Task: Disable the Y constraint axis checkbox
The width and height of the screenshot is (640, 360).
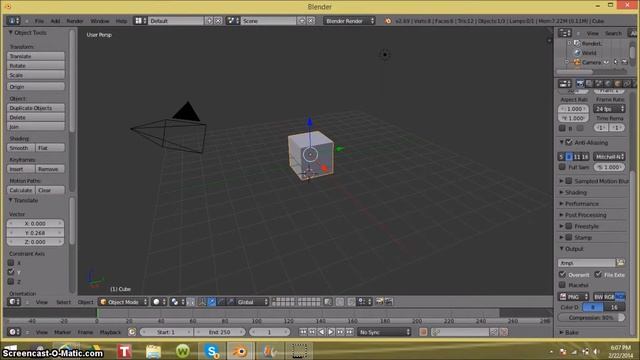Action: click(x=11, y=272)
